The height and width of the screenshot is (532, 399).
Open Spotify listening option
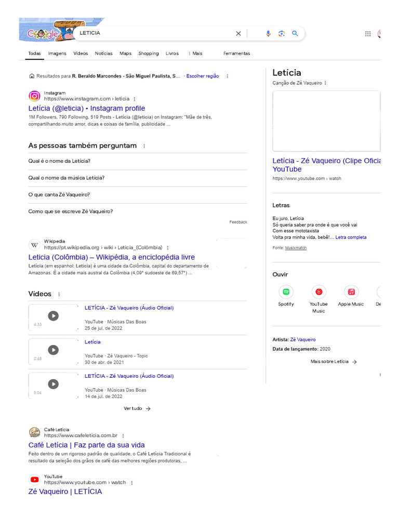(x=286, y=292)
